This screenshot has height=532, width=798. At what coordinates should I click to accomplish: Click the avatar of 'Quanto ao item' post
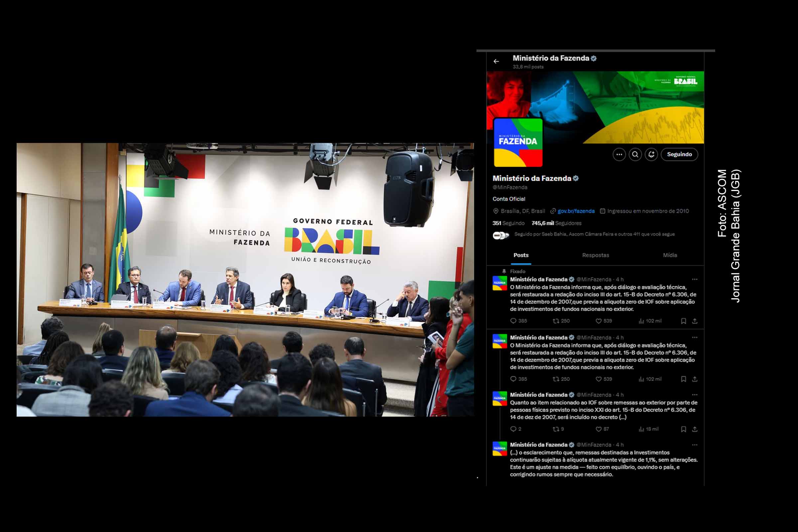pos(500,399)
